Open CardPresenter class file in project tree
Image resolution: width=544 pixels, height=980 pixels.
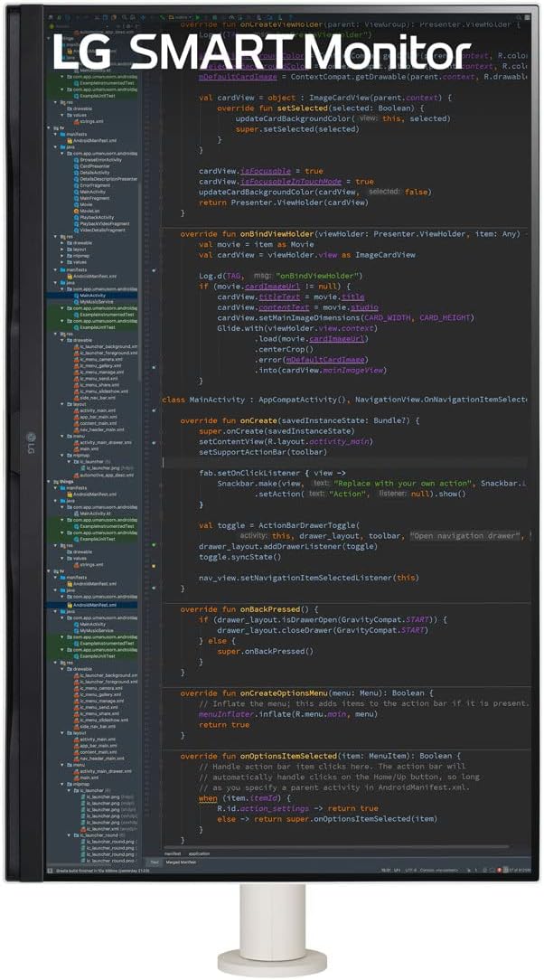point(95,165)
